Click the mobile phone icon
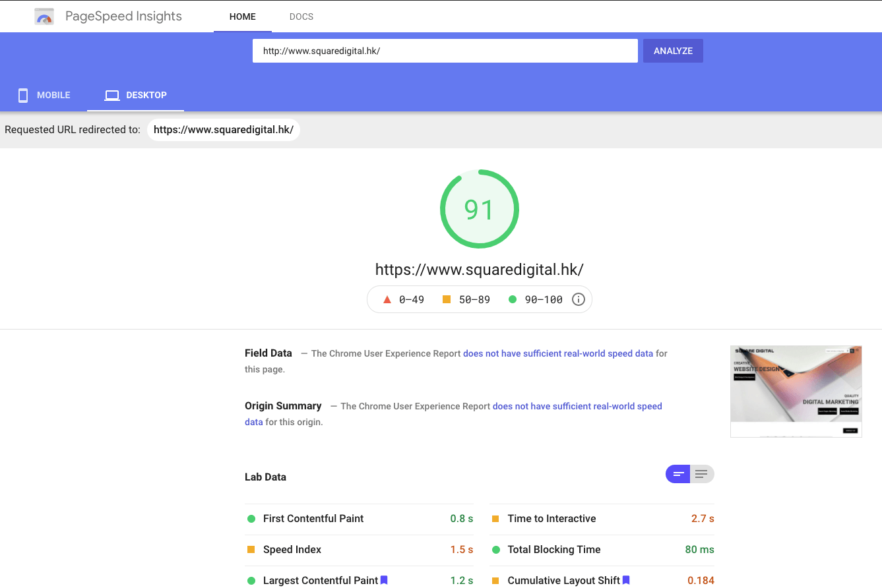The width and height of the screenshot is (882, 588). [23, 96]
